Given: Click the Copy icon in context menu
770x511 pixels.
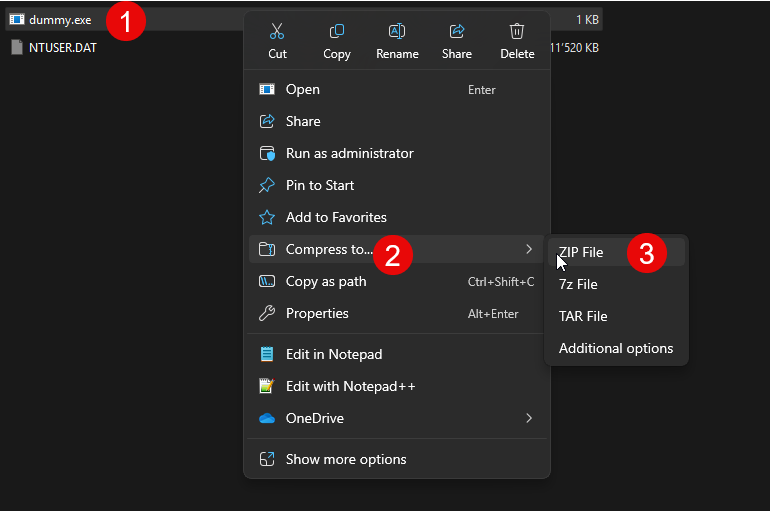Looking at the screenshot, I should [337, 32].
